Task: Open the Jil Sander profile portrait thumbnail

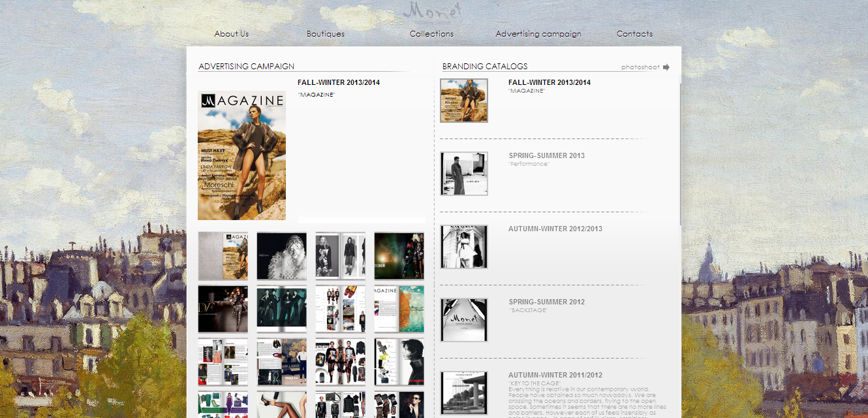Action: (399, 362)
